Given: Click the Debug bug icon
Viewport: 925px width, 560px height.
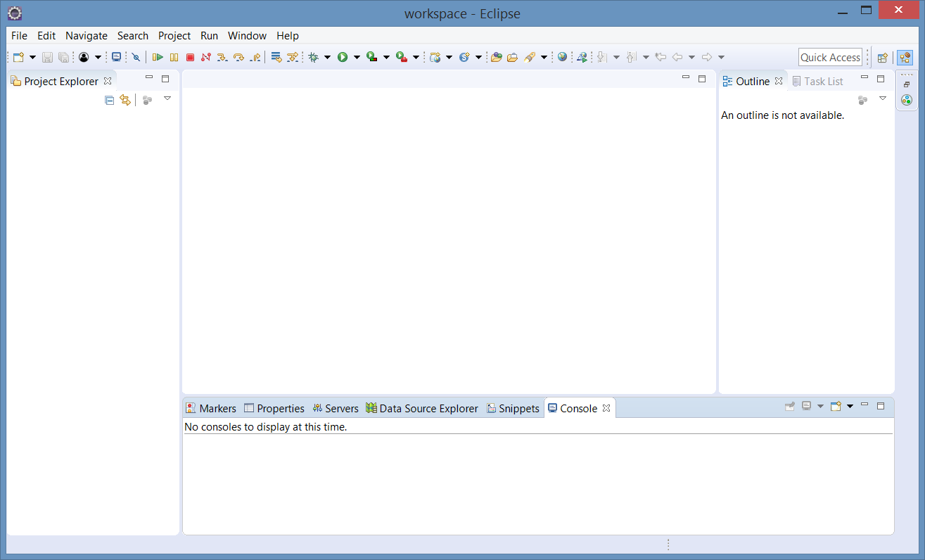Looking at the screenshot, I should (x=313, y=57).
